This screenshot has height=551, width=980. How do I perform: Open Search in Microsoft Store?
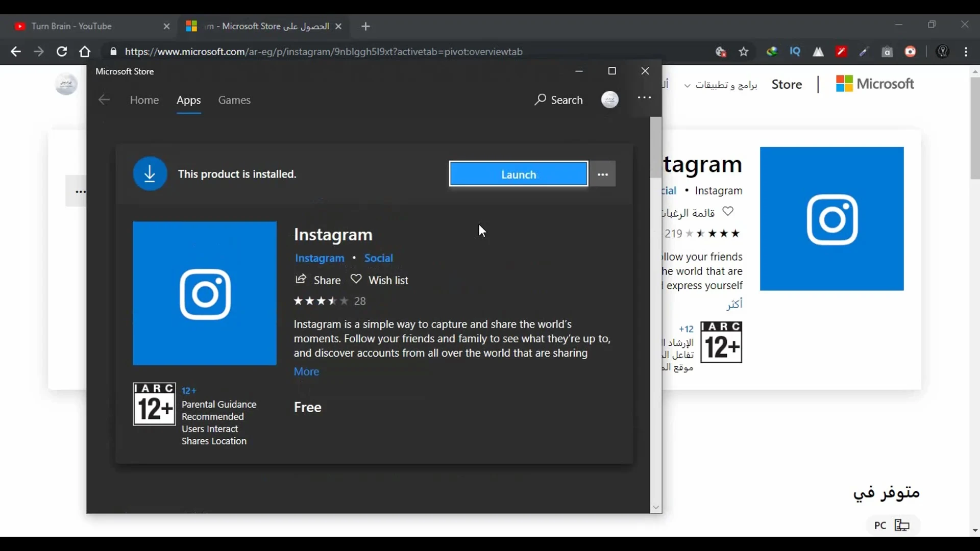(x=559, y=100)
